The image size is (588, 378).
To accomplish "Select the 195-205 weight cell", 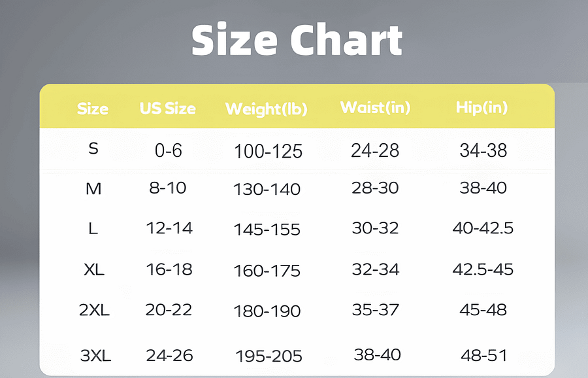I will tap(269, 356).
